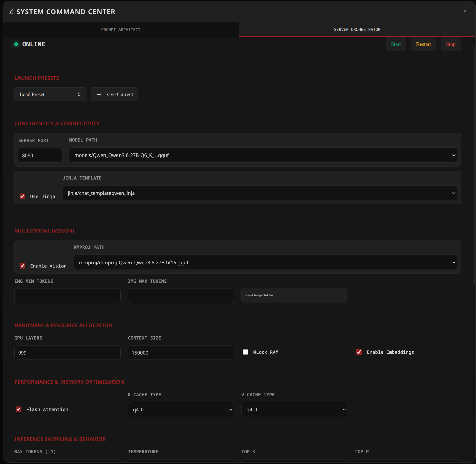This screenshot has height=464, width=476.
Task: Click the Reset Image Tokens button
Action: 294,295
